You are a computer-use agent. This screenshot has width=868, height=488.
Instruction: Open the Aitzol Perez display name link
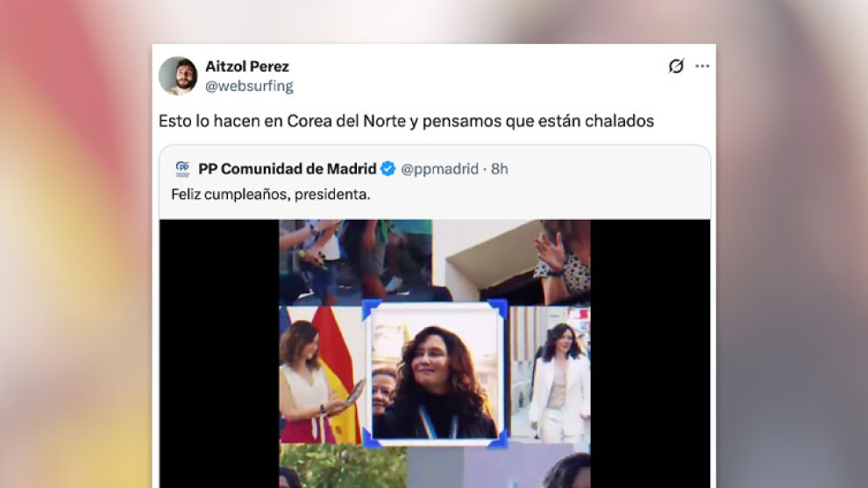tap(247, 67)
